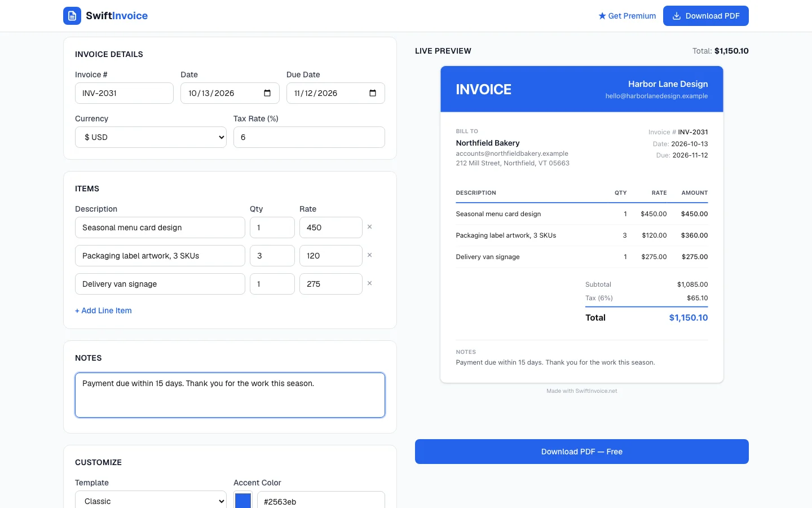
Task: Click the Get Premium link
Action: coord(627,16)
